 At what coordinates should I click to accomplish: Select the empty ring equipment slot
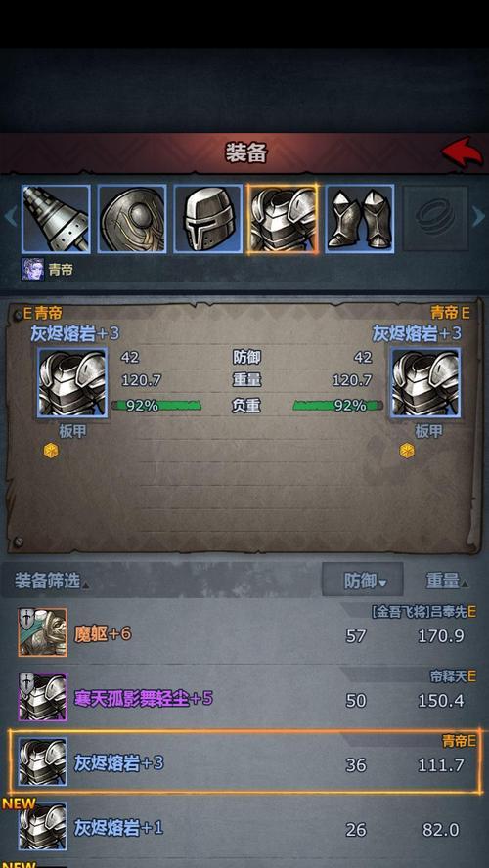[x=435, y=219]
